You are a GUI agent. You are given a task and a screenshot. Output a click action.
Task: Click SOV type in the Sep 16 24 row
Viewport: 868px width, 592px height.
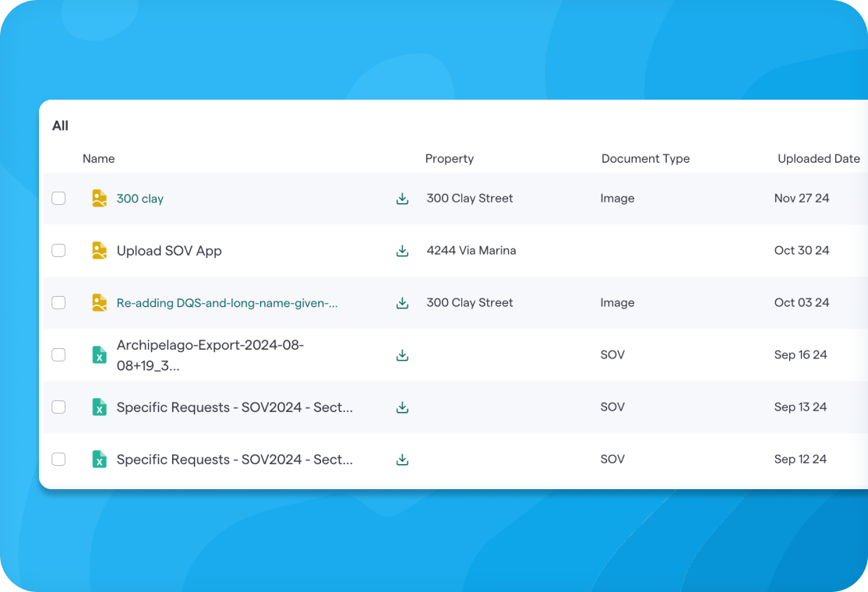tap(612, 354)
